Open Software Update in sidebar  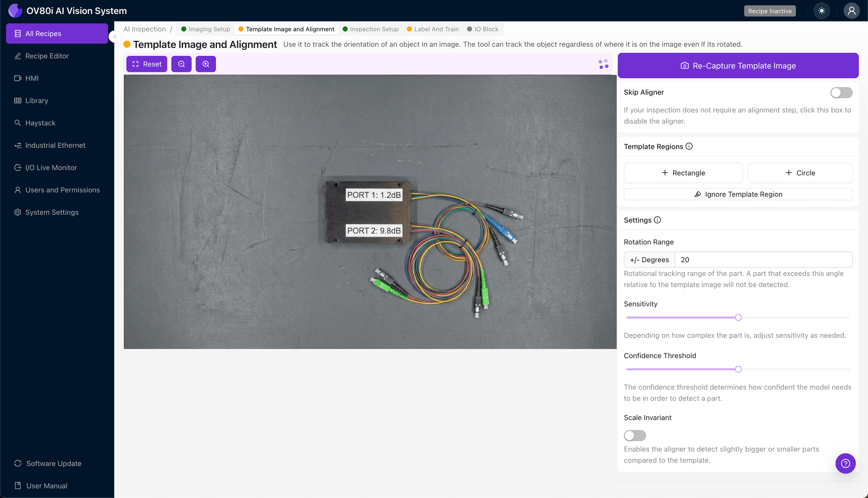click(57, 463)
